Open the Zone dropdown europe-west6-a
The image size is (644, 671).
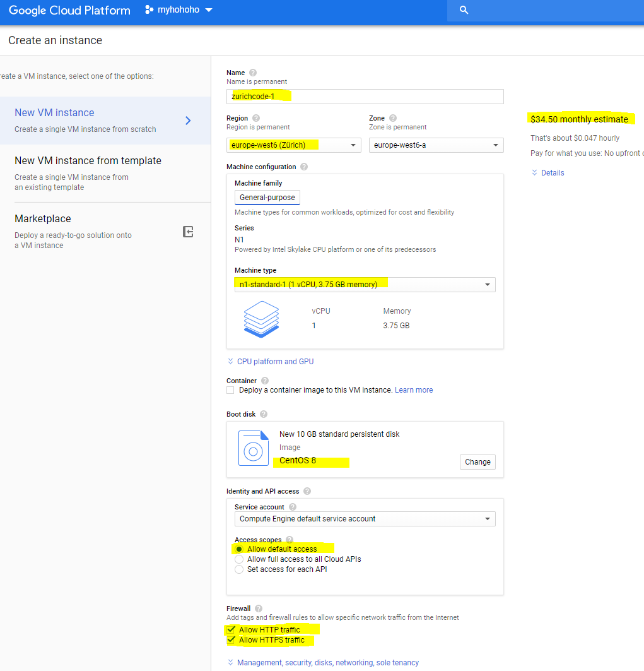click(x=436, y=145)
